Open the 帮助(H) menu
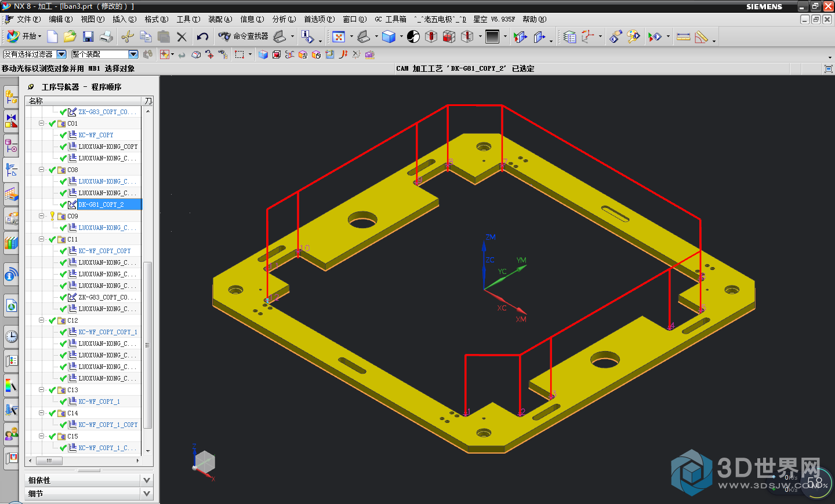Screen dimensions: 835x504 [535, 19]
